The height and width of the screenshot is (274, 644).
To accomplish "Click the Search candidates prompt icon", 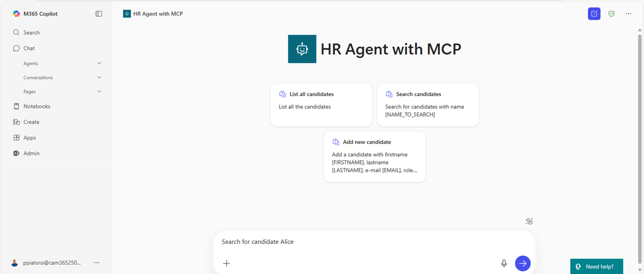I will click(389, 94).
